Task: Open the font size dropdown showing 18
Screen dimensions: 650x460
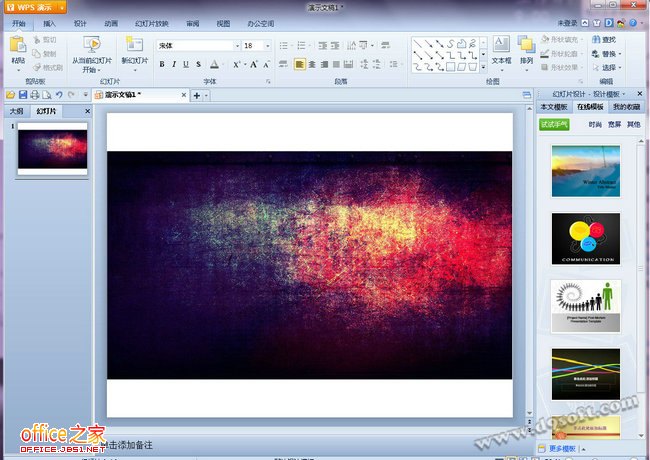Action: pos(263,46)
